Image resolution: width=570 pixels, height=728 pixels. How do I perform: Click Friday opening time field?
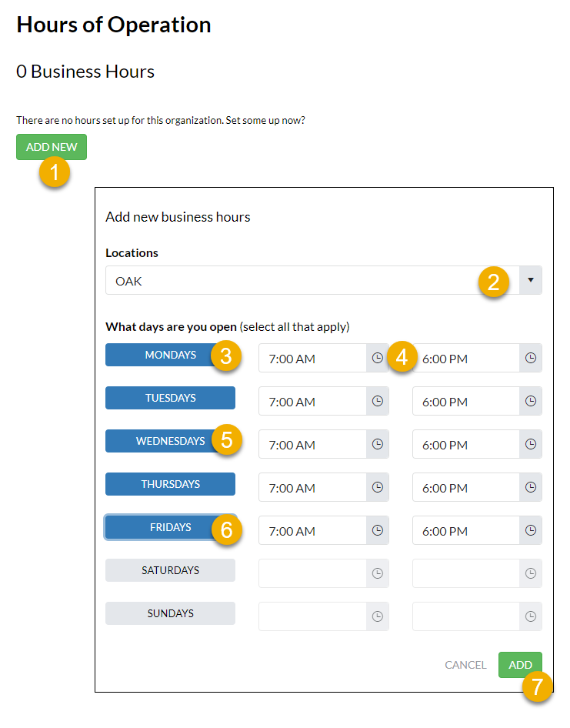[x=312, y=530]
